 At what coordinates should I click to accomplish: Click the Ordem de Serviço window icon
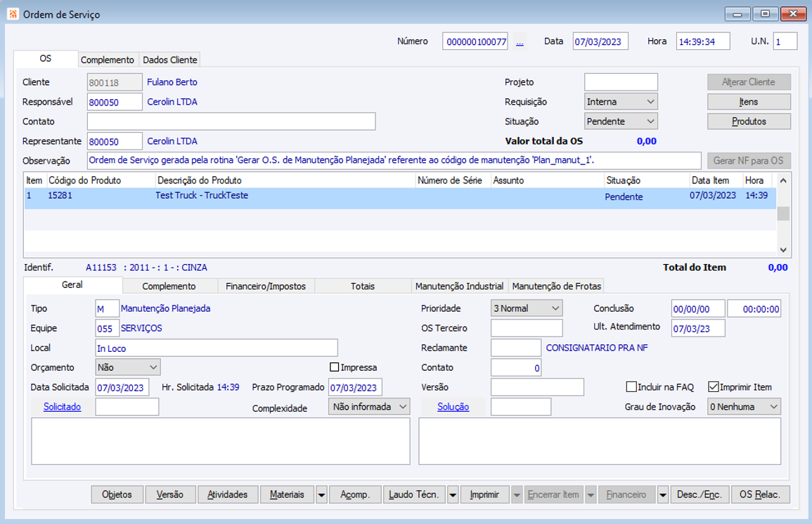[13, 14]
